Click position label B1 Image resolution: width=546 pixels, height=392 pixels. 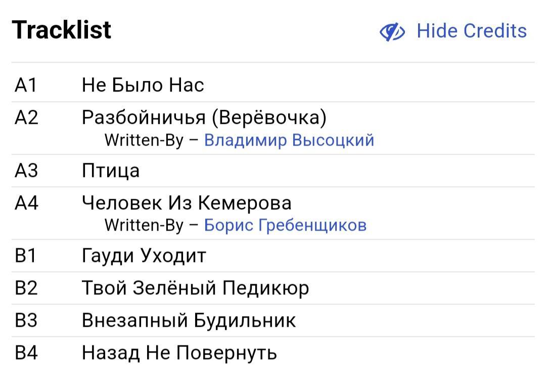tap(26, 255)
